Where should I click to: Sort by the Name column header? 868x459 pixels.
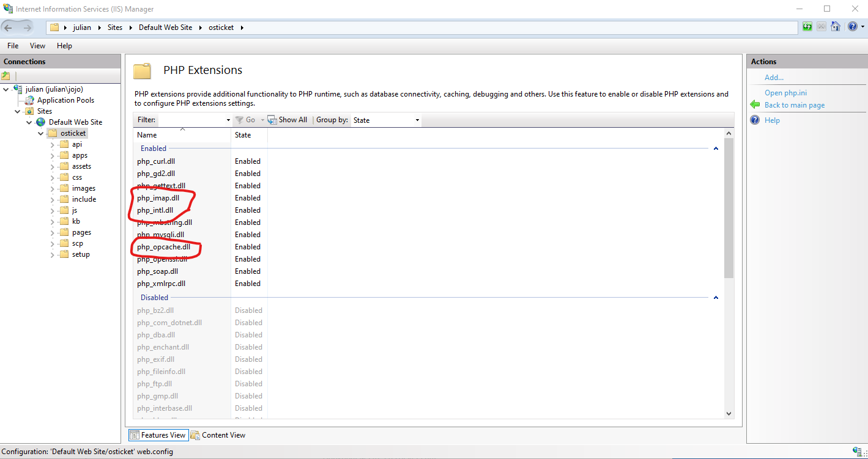(x=182, y=135)
